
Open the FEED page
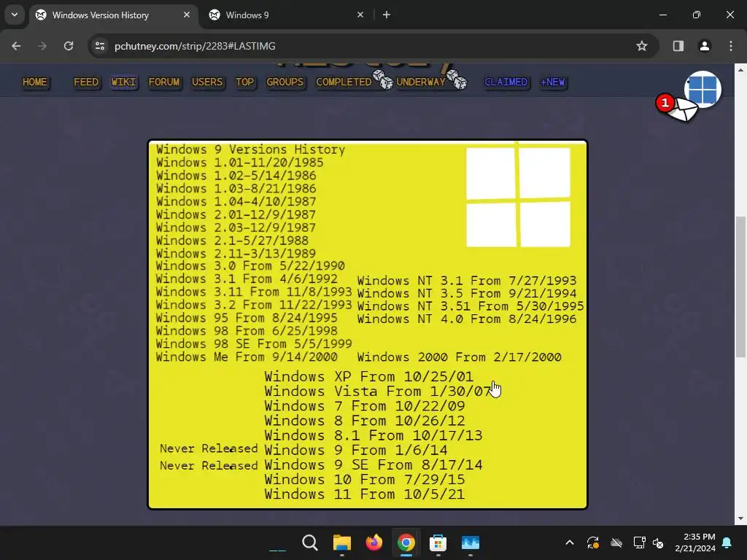click(x=86, y=82)
